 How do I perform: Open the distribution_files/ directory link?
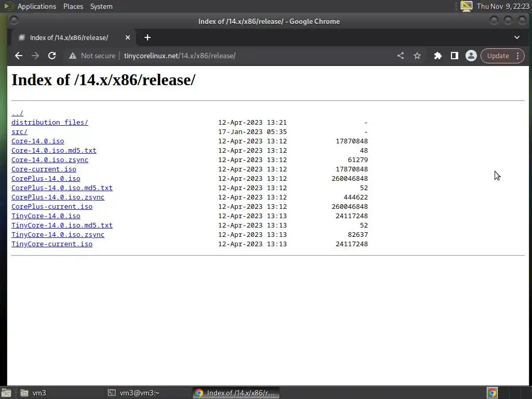click(50, 123)
